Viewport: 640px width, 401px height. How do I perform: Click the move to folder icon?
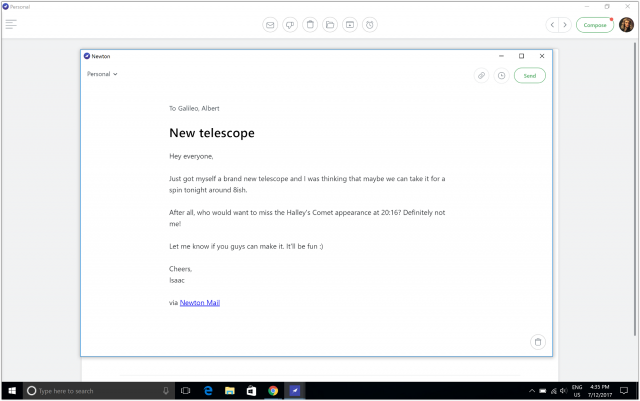330,24
